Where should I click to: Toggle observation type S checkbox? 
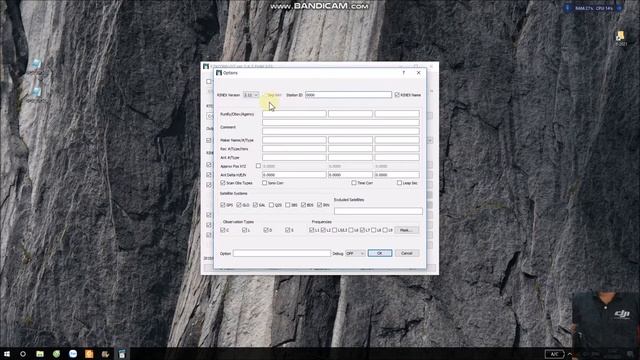click(x=288, y=230)
